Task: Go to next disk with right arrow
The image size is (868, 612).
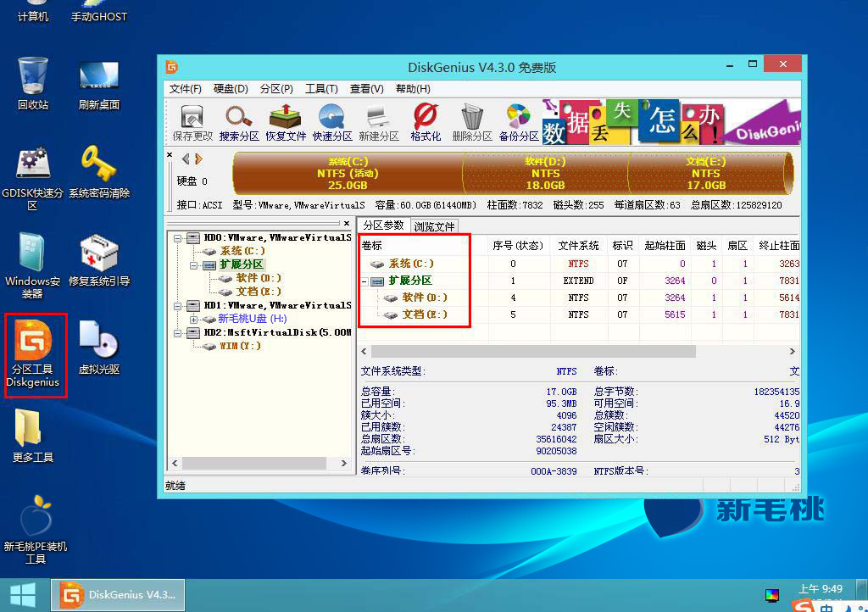Action: pos(198,159)
